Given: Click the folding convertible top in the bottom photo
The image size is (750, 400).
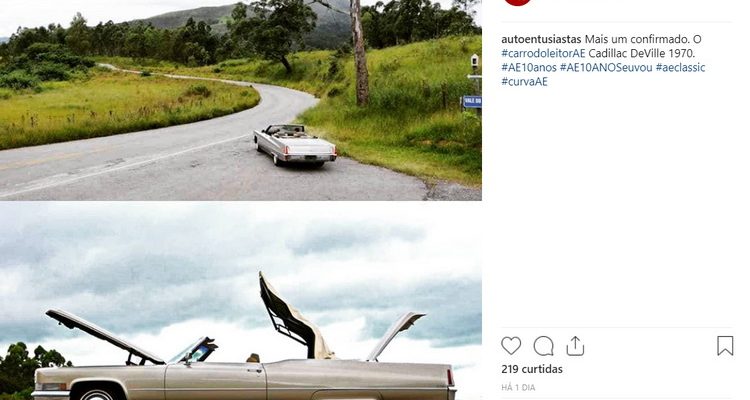Looking at the screenshot, I should 296,316.
